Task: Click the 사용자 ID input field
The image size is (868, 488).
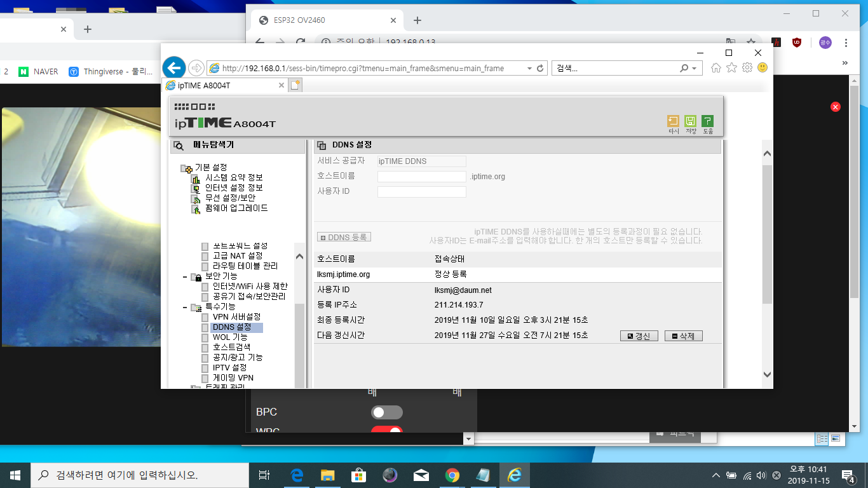Action: point(422,192)
